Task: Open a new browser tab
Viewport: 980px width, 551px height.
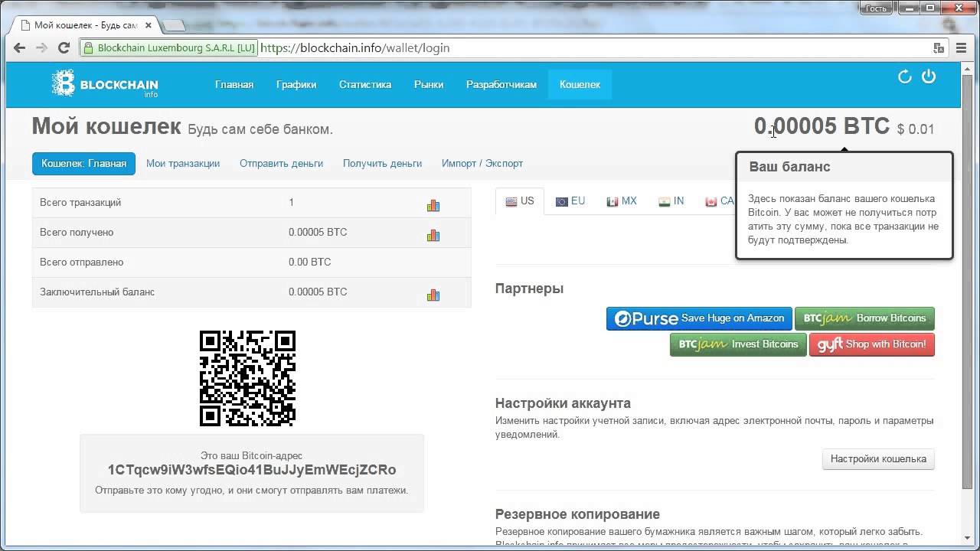Action: coord(174,26)
